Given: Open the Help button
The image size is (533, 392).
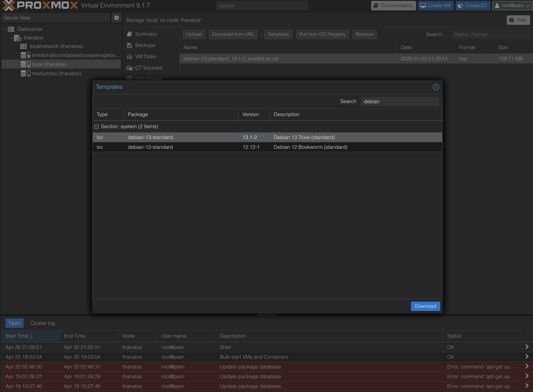Looking at the screenshot, I should [x=518, y=20].
